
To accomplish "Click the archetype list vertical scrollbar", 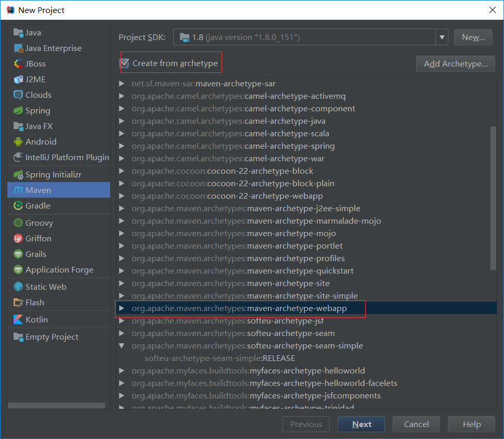I will click(493, 198).
